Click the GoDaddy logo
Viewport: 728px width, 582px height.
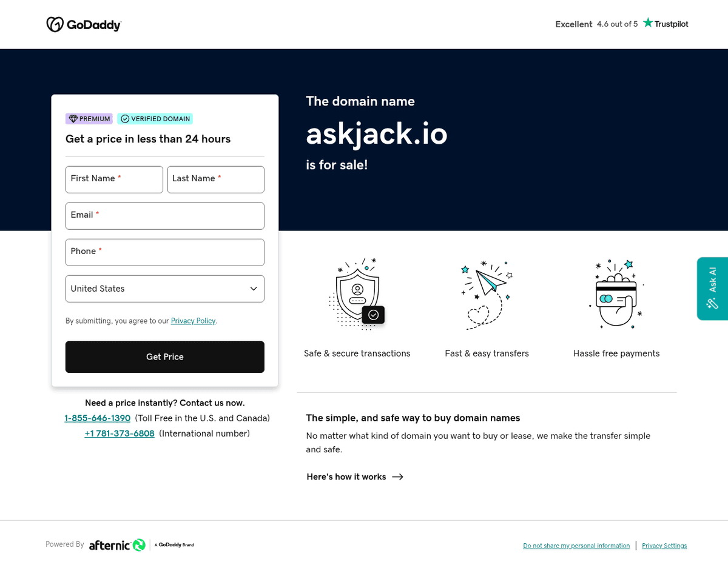coord(84,24)
